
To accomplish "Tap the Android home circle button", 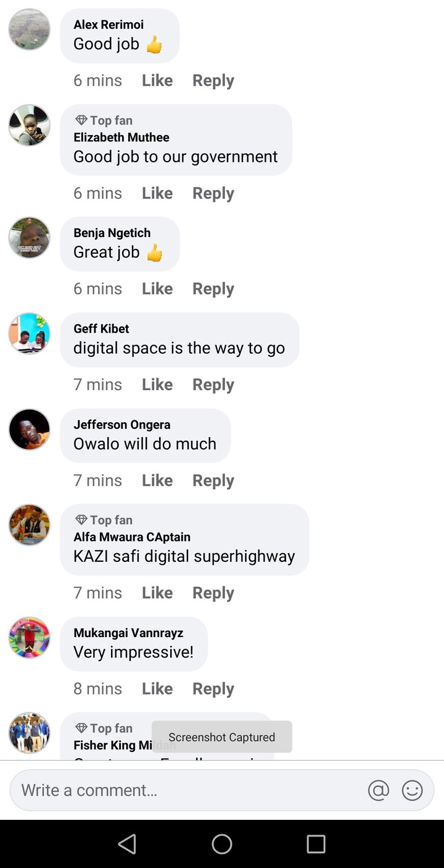I will [x=222, y=844].
